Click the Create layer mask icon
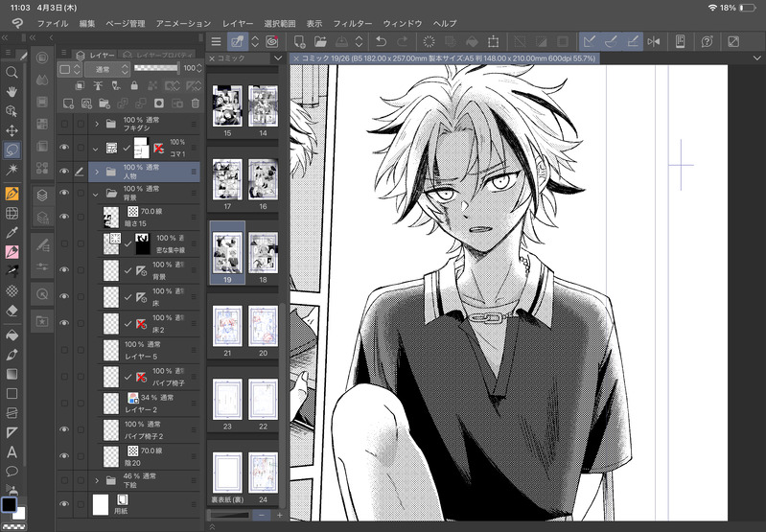Viewport: 766px width, 532px height. [x=159, y=104]
